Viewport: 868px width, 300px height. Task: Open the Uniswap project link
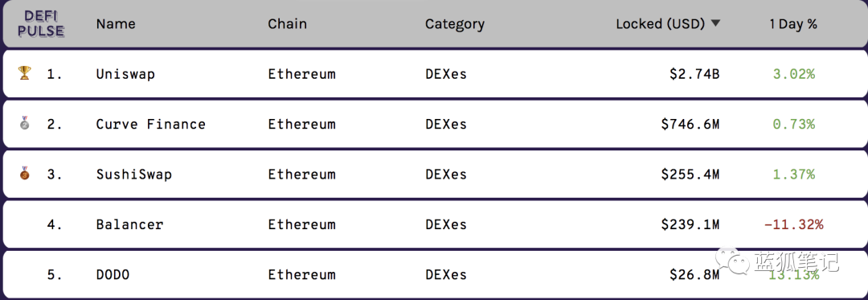pyautogui.click(x=125, y=74)
